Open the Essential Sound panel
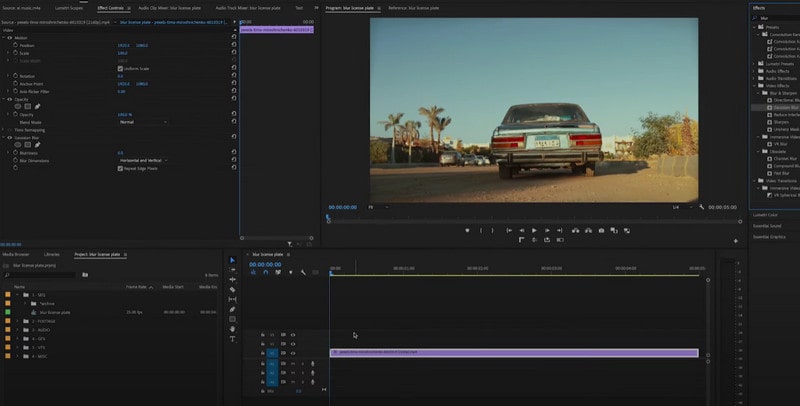The image size is (800, 406). pos(768,226)
